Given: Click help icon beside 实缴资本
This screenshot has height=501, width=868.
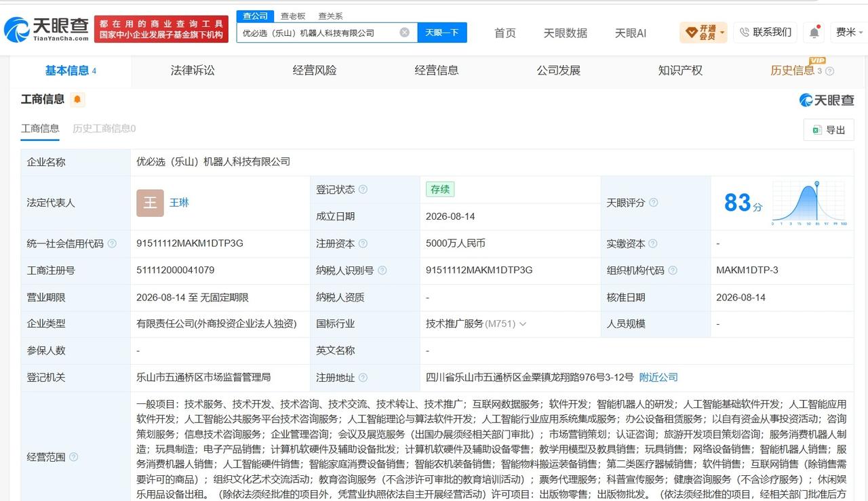Looking at the screenshot, I should [653, 243].
